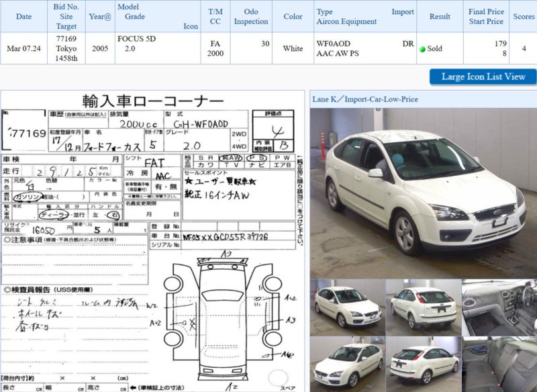Open the handwritten auction sheet image
This screenshot has width=537, height=392.
pos(152,240)
